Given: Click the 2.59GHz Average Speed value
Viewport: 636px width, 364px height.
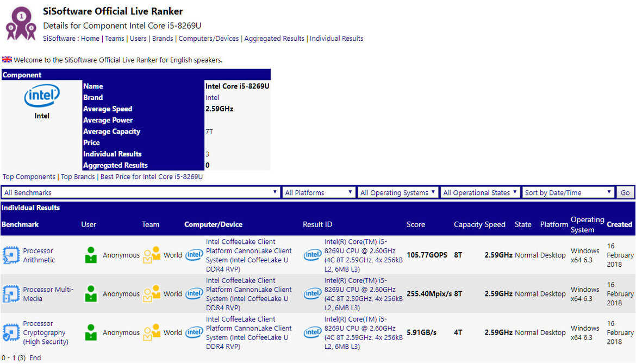Looking at the screenshot, I should pyautogui.click(x=220, y=109).
